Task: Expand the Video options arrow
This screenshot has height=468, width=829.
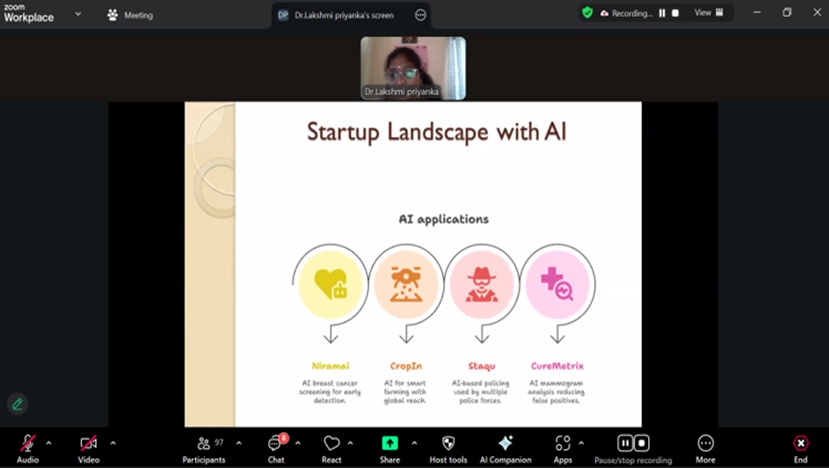Action: pyautogui.click(x=112, y=442)
